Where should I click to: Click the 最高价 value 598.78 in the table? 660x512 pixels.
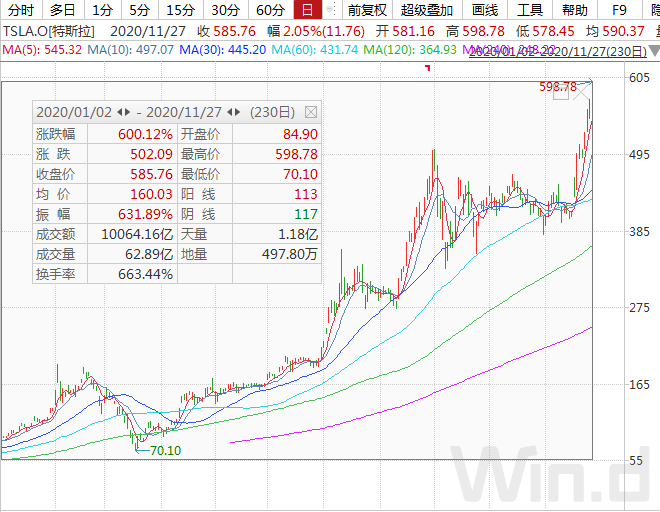[296, 154]
